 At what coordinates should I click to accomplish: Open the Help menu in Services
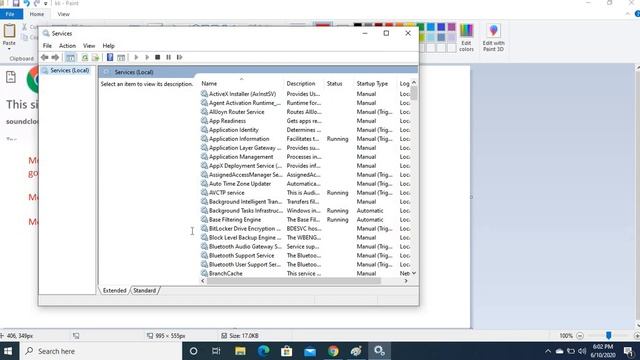[108, 46]
